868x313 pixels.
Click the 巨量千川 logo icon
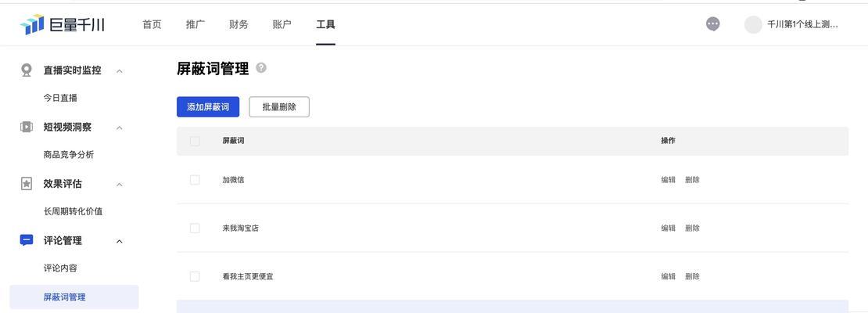32,24
